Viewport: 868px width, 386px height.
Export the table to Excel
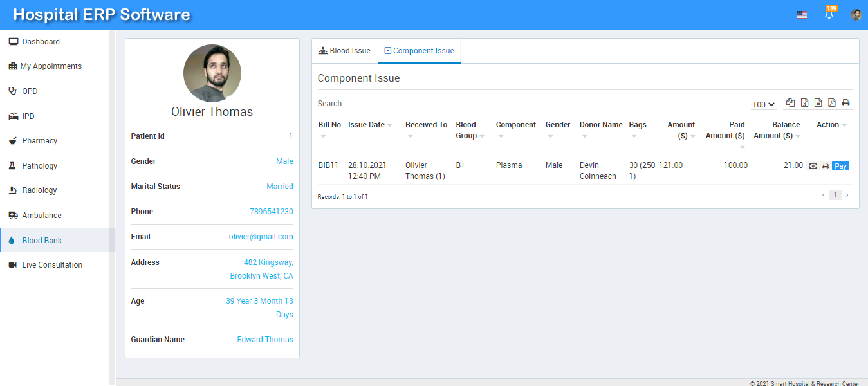(x=804, y=103)
